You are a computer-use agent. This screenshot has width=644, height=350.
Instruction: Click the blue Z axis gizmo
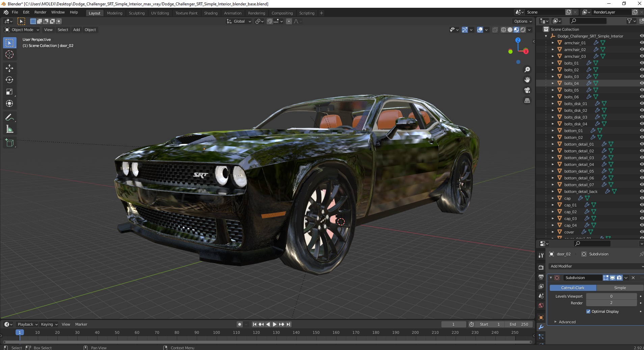click(x=518, y=40)
